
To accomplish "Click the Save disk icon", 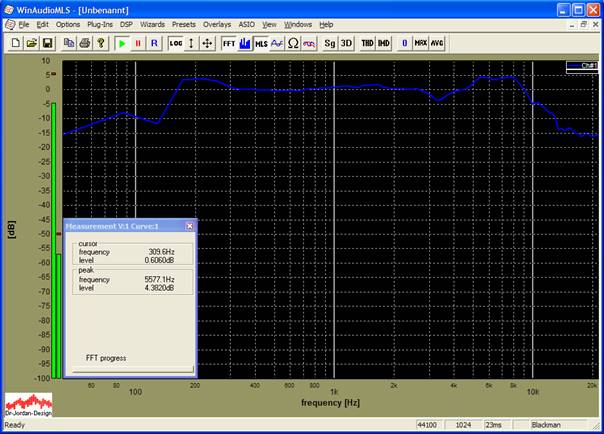I will (x=47, y=44).
